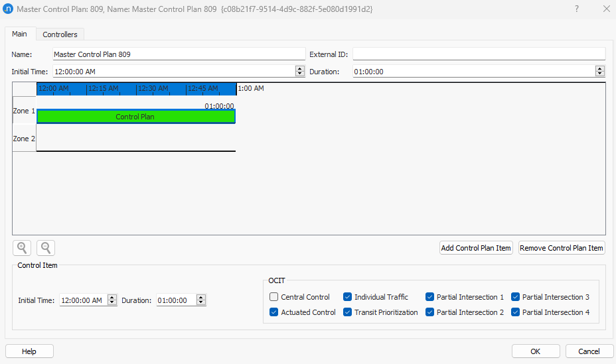Click the 12:15 AM mark on timeline
The image size is (616, 364).
(x=103, y=88)
